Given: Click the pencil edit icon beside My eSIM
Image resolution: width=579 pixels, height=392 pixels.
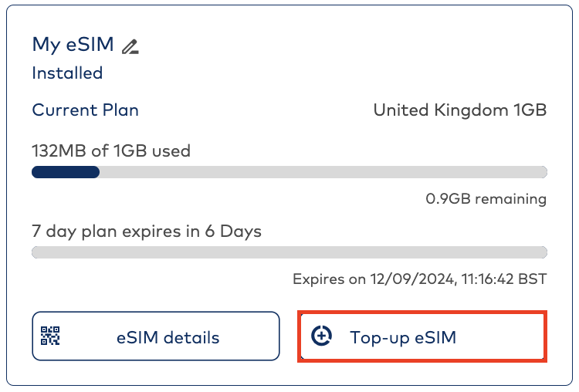Looking at the screenshot, I should pyautogui.click(x=130, y=47).
